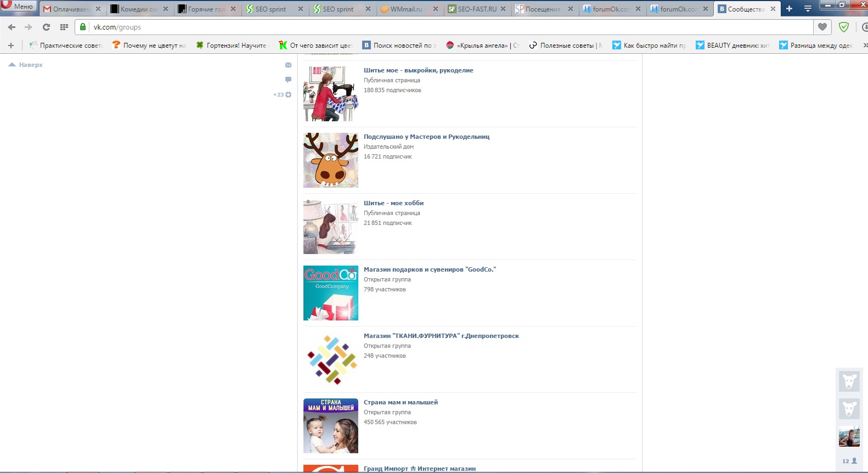The image size is (868, 473).
Task: Open the Гортензия! Научите bookmark
Action: click(x=232, y=46)
